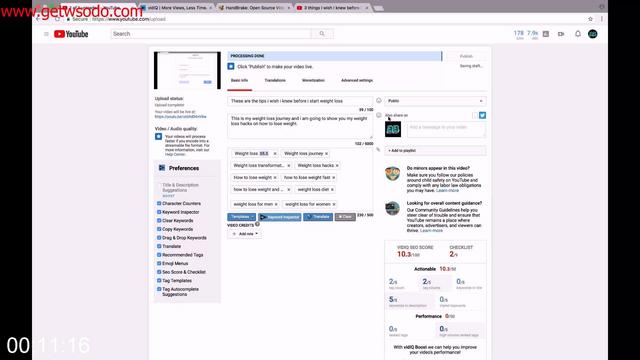Toggle Emoji Menus checkbox
Viewport: 640px width, 360px height.
(159, 263)
